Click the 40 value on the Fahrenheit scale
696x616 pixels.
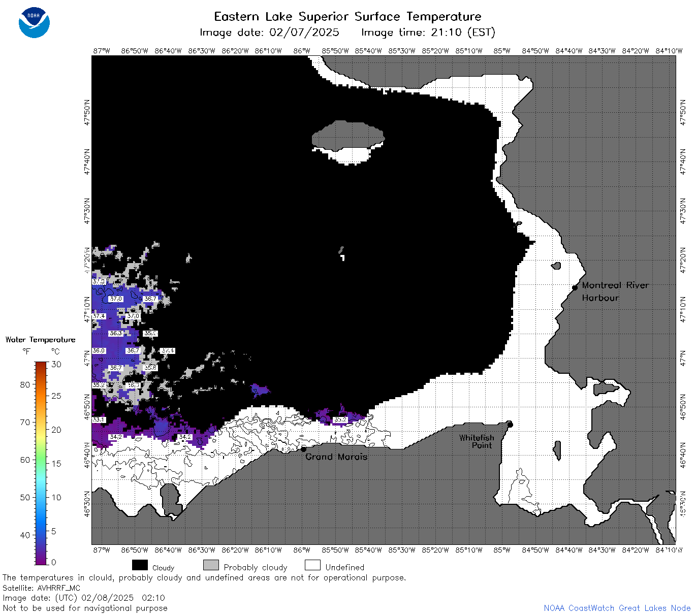(x=25, y=535)
